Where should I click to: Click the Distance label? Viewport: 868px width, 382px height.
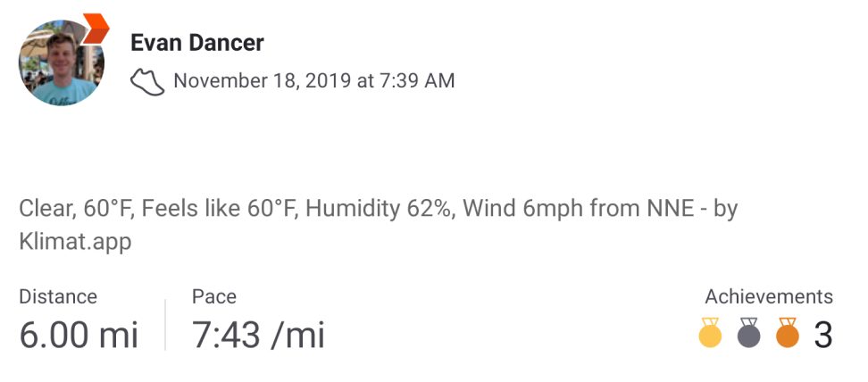click(58, 296)
